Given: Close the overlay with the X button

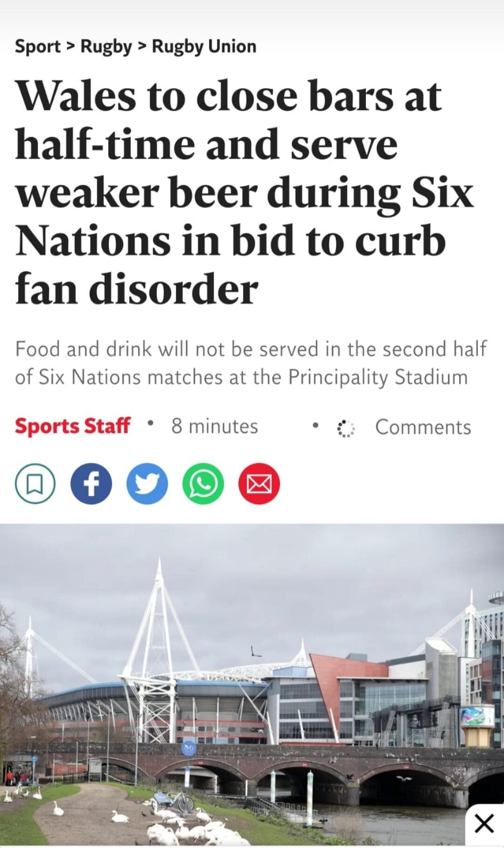Looking at the screenshot, I should [x=484, y=823].
